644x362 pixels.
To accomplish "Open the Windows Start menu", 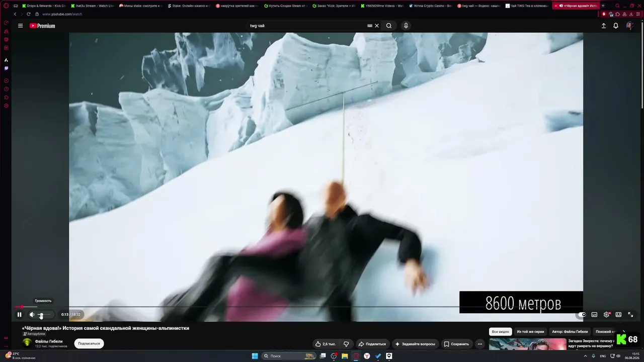I will point(255,356).
